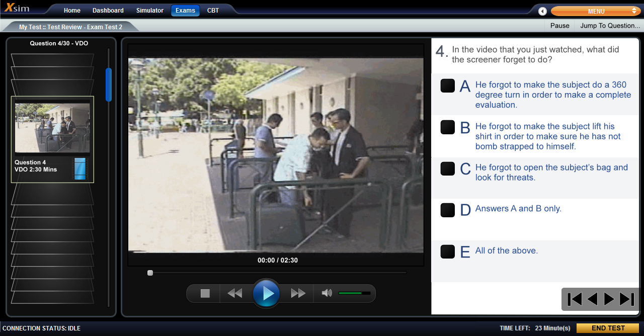This screenshot has width=644, height=336.
Task: Adjust the green volume slider
Action: [354, 293]
